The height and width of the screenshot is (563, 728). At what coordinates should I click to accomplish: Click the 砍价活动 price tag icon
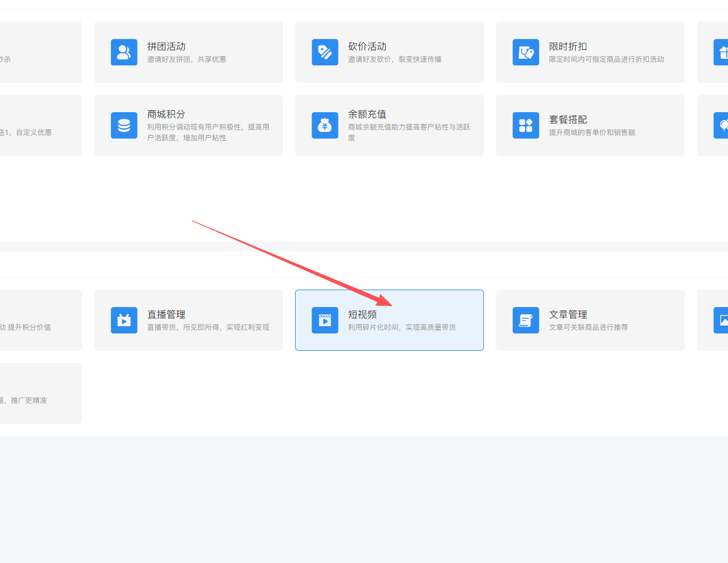coord(324,52)
